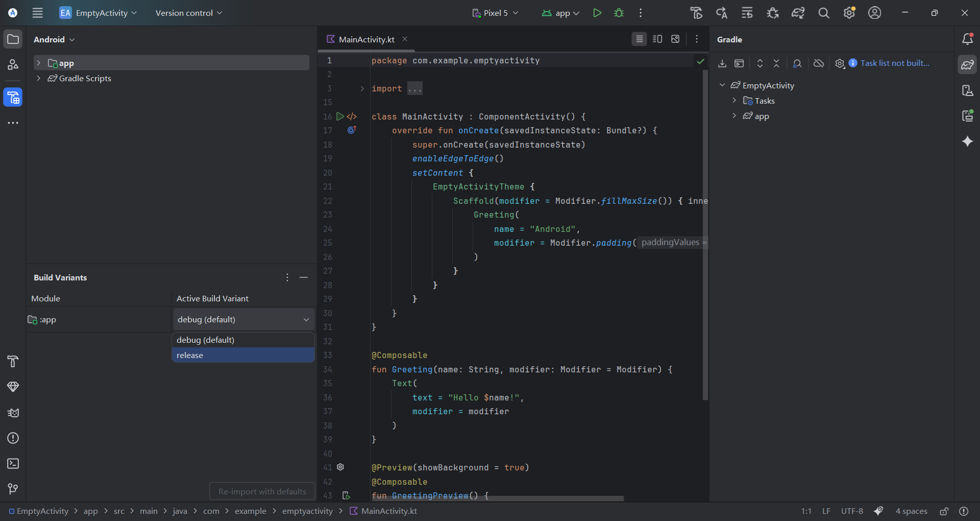Toggle Gradle offline mode
This screenshot has height=521, width=980.
tap(819, 63)
